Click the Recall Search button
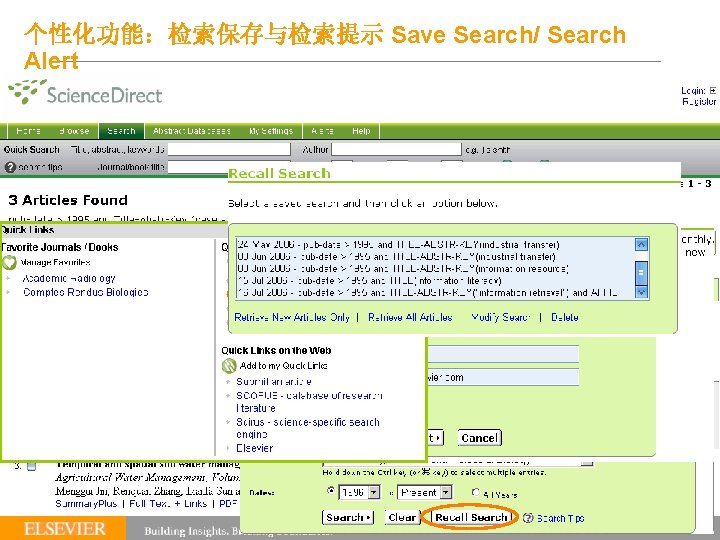This screenshot has height=540, width=720. pos(471,518)
